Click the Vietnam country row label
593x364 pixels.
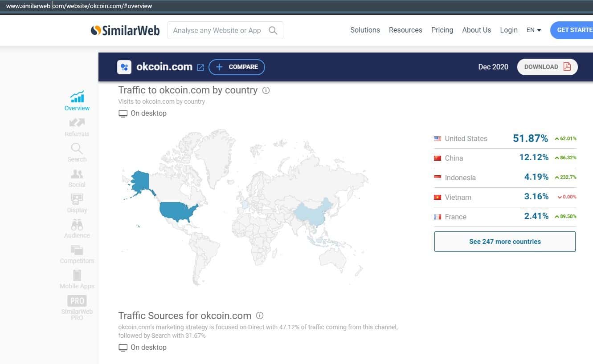pyautogui.click(x=458, y=197)
